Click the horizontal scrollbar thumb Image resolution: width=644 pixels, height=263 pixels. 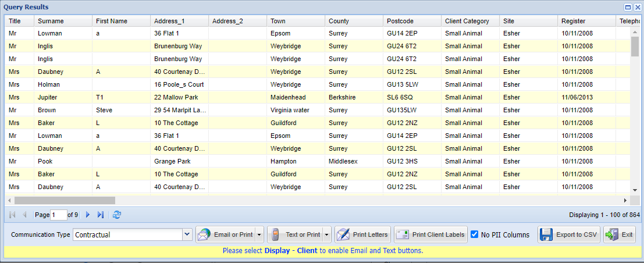[x=65, y=200]
